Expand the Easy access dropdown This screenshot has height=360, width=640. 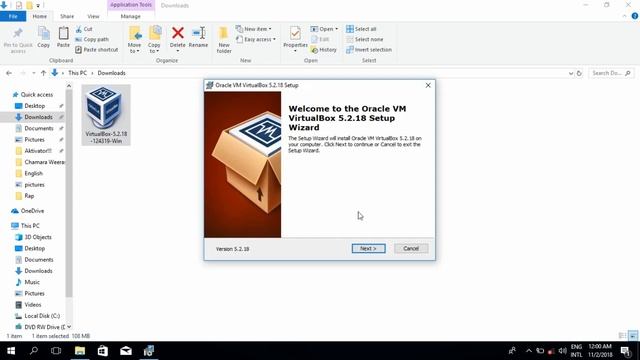point(256,39)
